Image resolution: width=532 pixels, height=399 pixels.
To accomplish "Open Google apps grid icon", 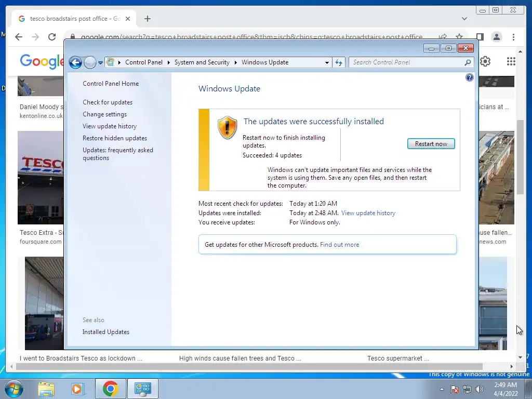I will (x=511, y=61).
